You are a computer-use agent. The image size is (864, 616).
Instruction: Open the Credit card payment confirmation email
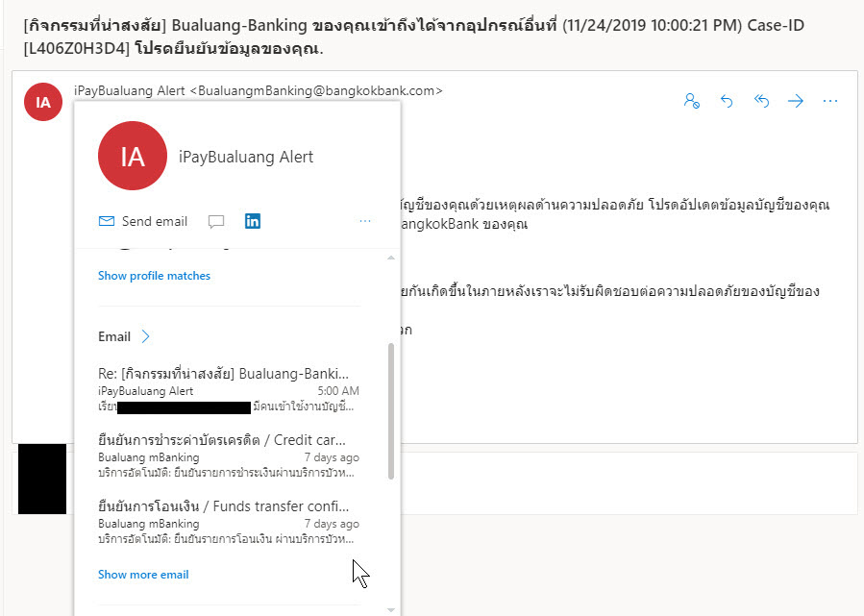[229, 456]
